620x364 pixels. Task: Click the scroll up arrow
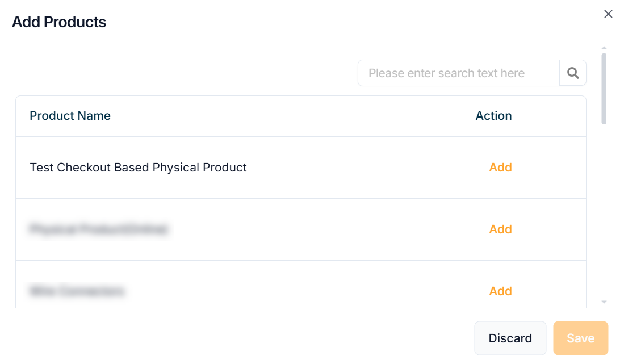coord(604,48)
